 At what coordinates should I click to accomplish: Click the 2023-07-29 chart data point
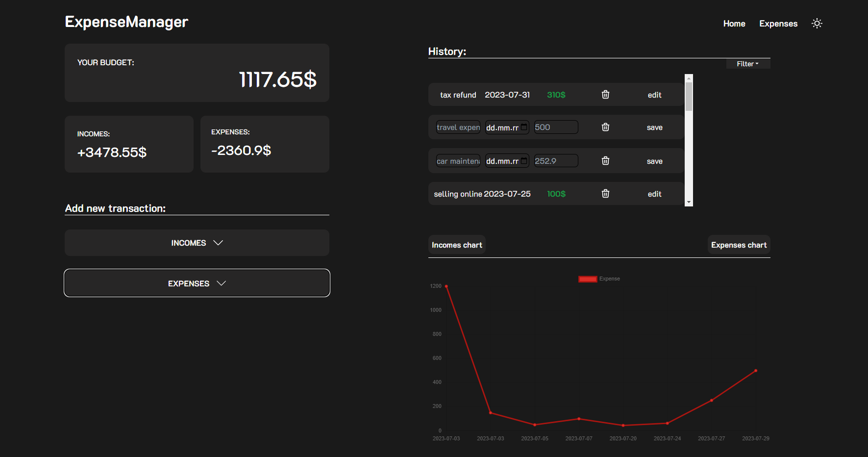click(755, 371)
